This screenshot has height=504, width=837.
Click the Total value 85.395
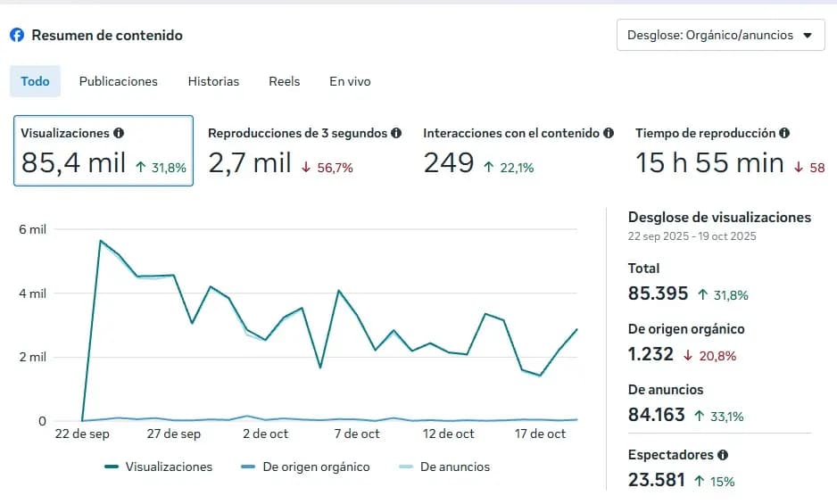[x=659, y=293]
